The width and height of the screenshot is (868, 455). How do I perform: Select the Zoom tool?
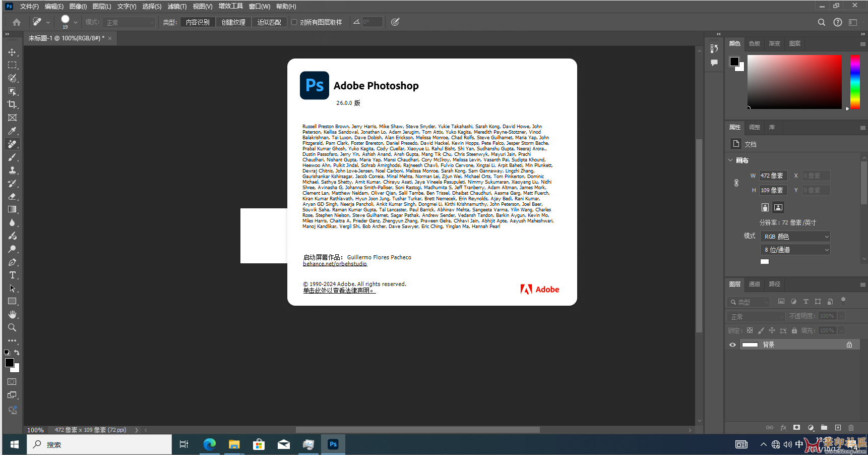12,327
